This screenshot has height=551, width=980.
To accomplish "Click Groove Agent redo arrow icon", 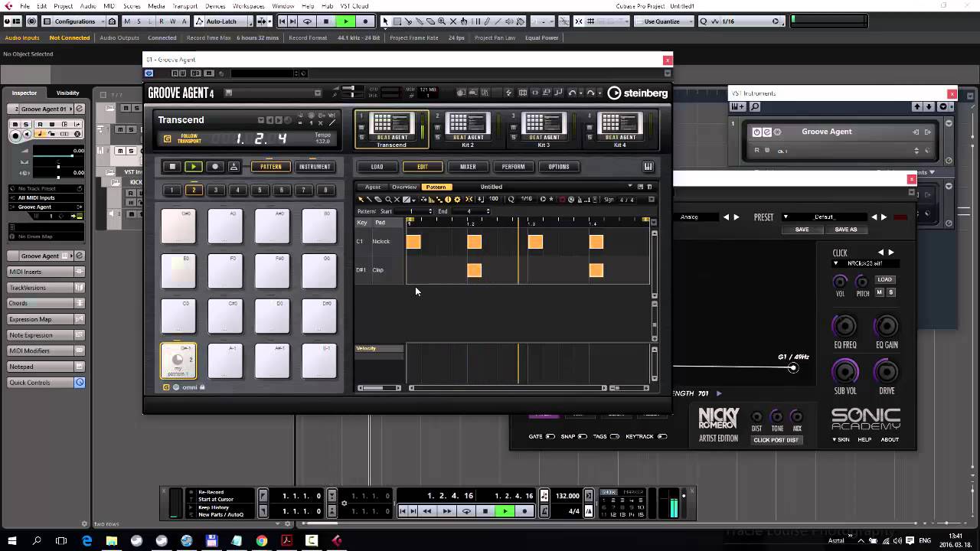I will 590,93.
